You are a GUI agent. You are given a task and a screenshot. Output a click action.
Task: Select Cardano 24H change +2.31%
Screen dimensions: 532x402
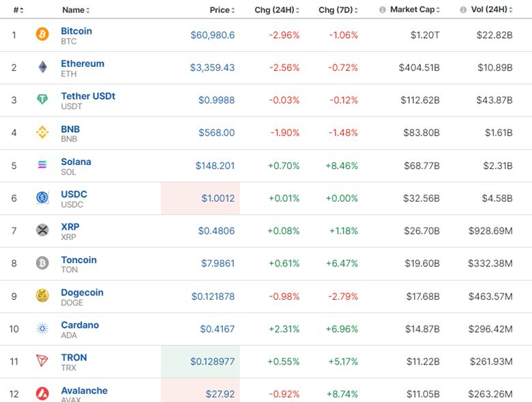(x=284, y=329)
